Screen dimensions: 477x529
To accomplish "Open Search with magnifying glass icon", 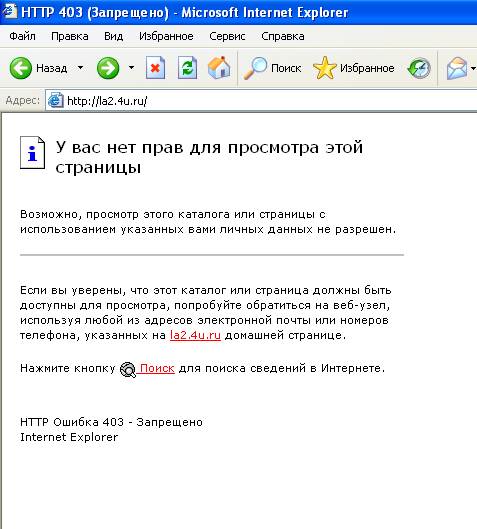I will click(x=255, y=68).
